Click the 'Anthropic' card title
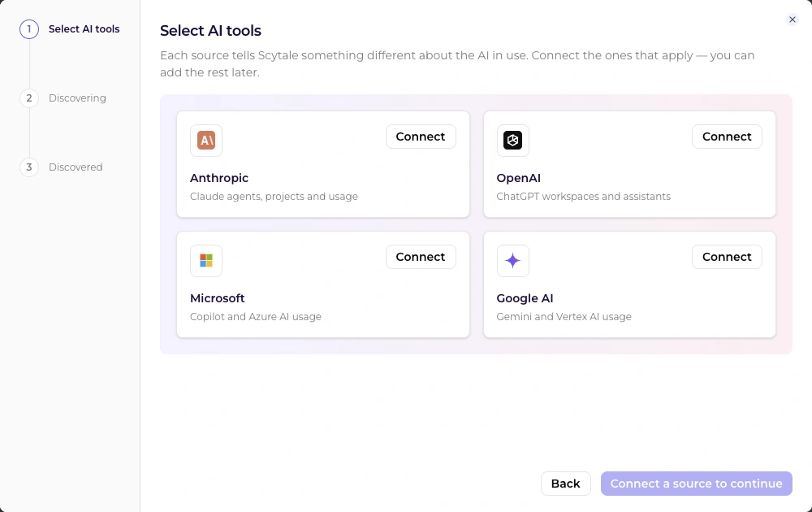Image resolution: width=812 pixels, height=512 pixels. [x=219, y=178]
